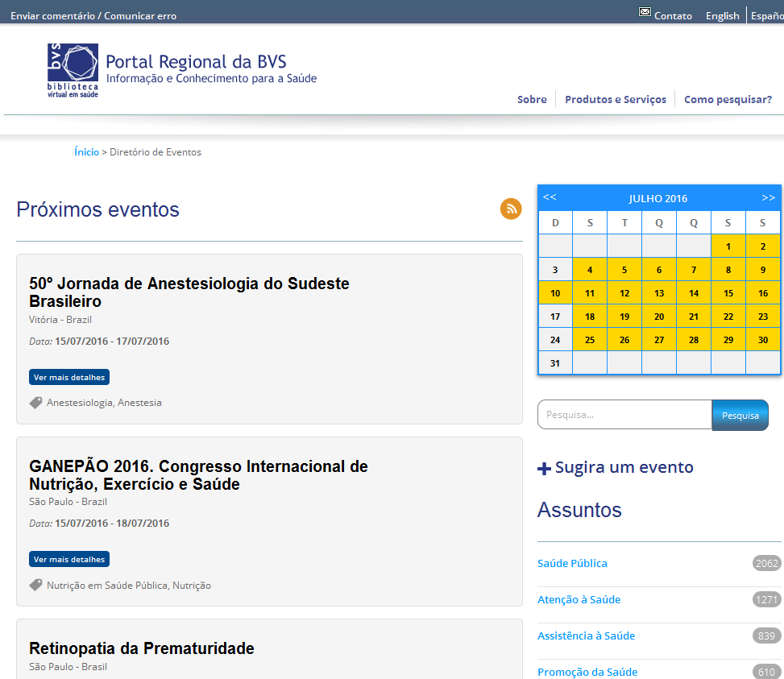
Task: Select July 22 in the calendar
Action: [728, 317]
